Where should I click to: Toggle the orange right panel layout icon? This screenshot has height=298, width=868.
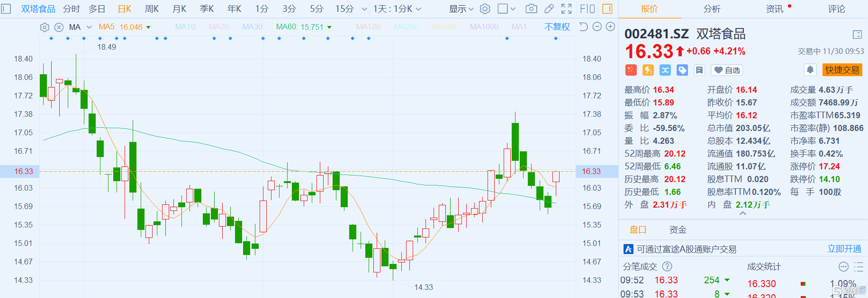click(607, 9)
